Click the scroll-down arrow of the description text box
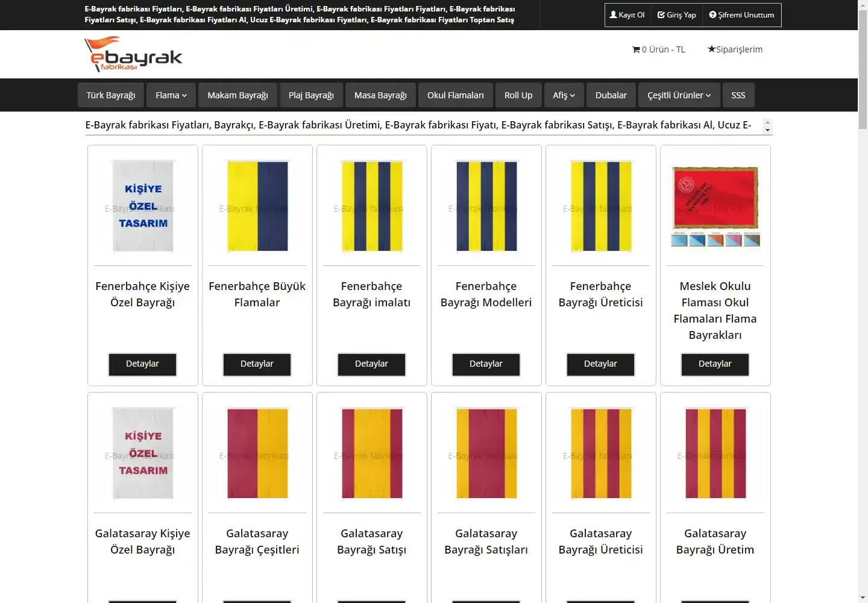The image size is (868, 603). (767, 130)
